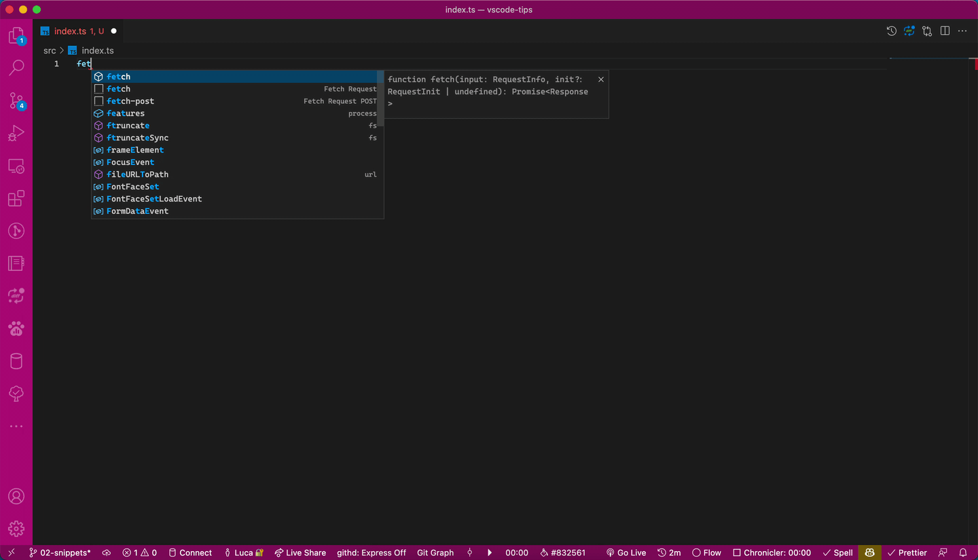Open the Accounts menu icon
The image size is (978, 560).
point(16,496)
